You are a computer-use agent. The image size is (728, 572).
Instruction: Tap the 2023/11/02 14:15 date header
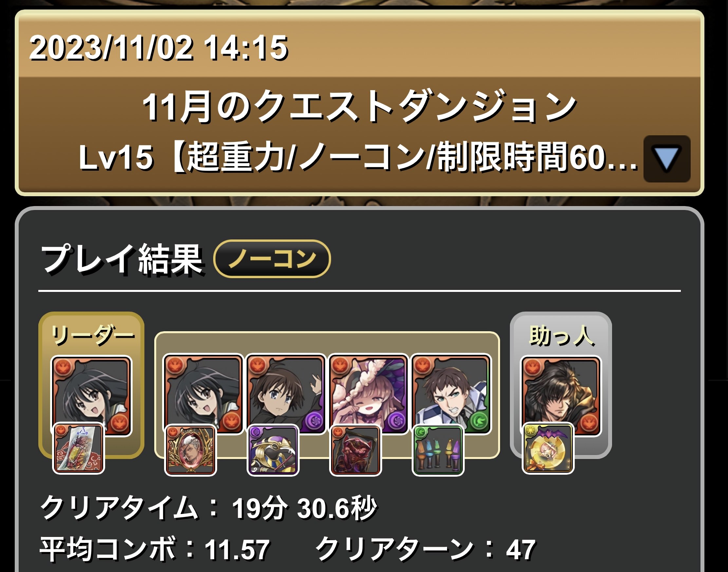(x=158, y=48)
